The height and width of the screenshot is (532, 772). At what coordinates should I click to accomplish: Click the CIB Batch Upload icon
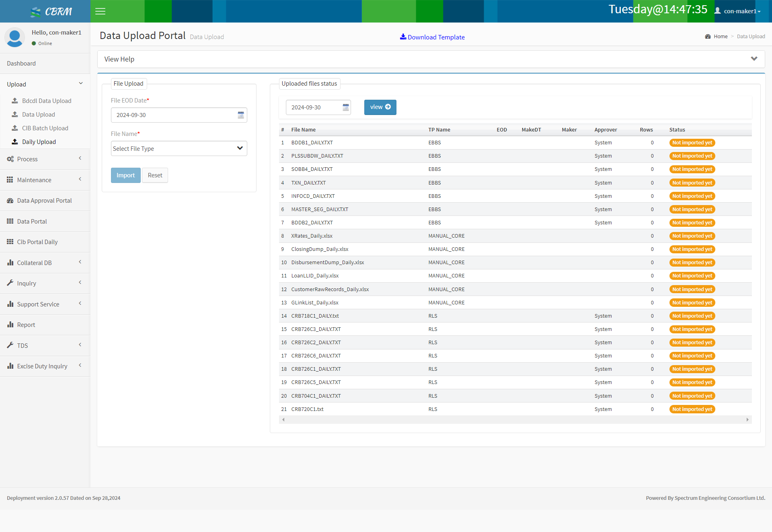tap(15, 128)
